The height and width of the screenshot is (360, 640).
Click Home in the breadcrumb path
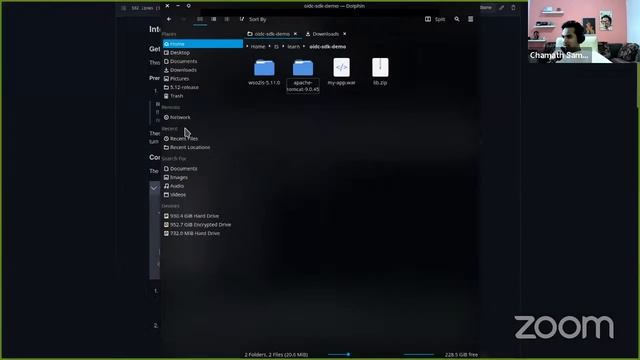(258, 47)
